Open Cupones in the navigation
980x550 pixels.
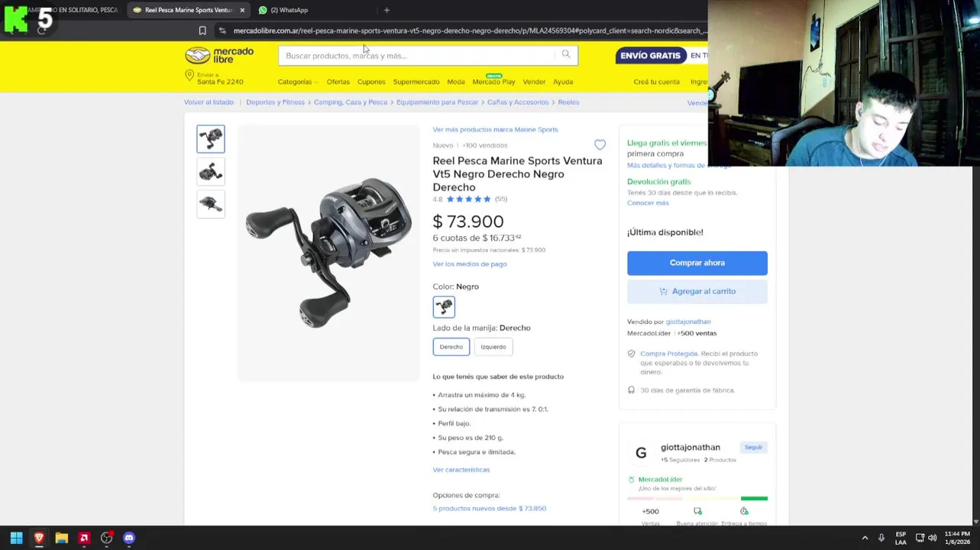(371, 82)
